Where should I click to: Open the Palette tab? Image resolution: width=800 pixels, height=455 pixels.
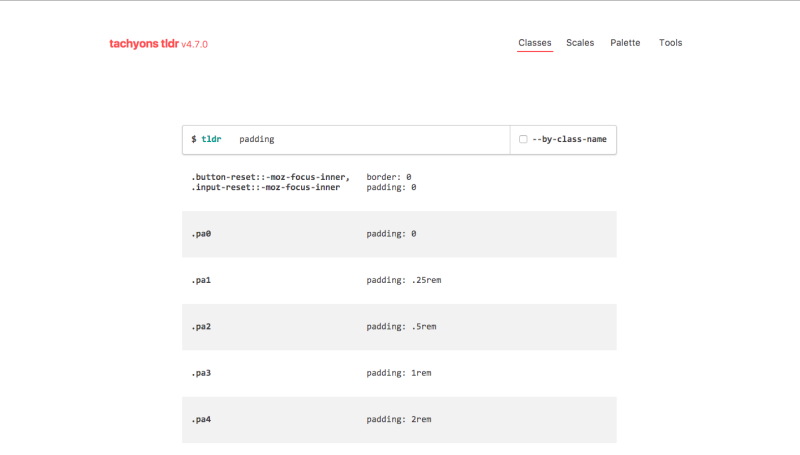[625, 43]
